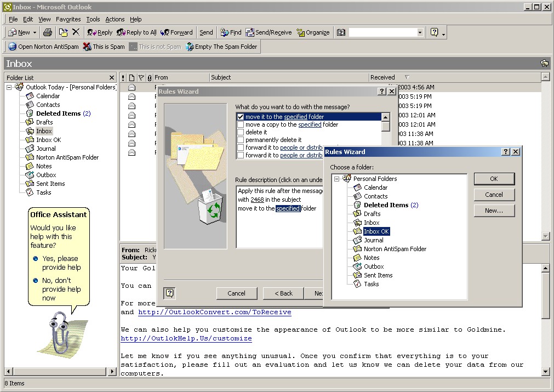Close the Folder List pane
The height and width of the screenshot is (392, 554).
(112, 78)
